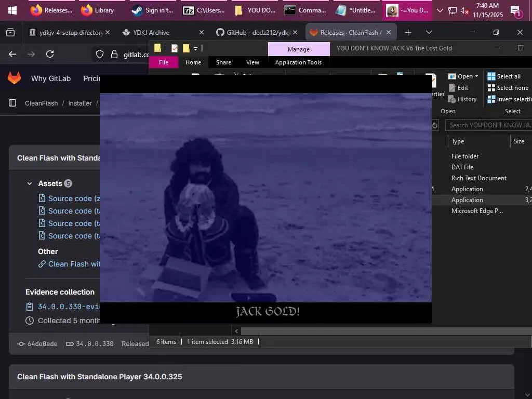532x399 pixels.
Task: Collapse the Assets section
Action: pyautogui.click(x=30, y=183)
